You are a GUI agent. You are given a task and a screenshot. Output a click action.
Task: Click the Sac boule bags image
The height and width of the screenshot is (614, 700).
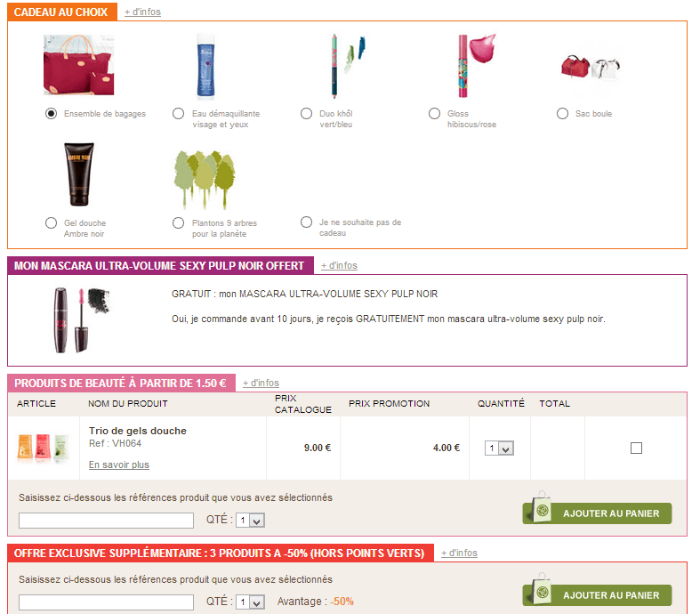pyautogui.click(x=591, y=68)
